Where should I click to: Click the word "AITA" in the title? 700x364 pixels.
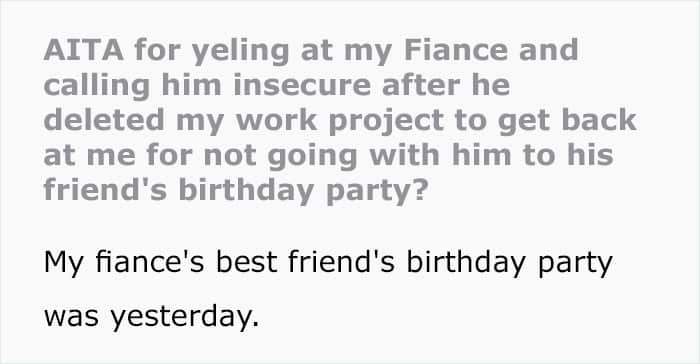(83, 50)
